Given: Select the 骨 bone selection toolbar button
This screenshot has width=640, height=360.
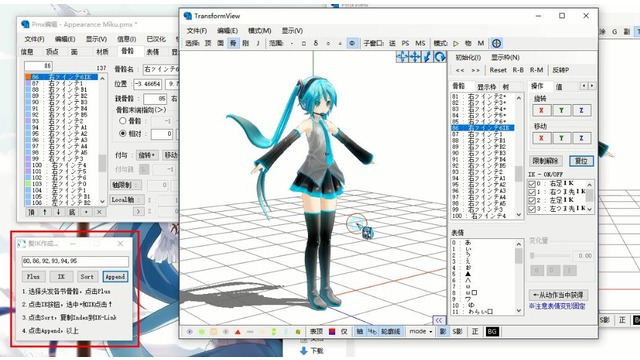Looking at the screenshot, I should pos(233,43).
